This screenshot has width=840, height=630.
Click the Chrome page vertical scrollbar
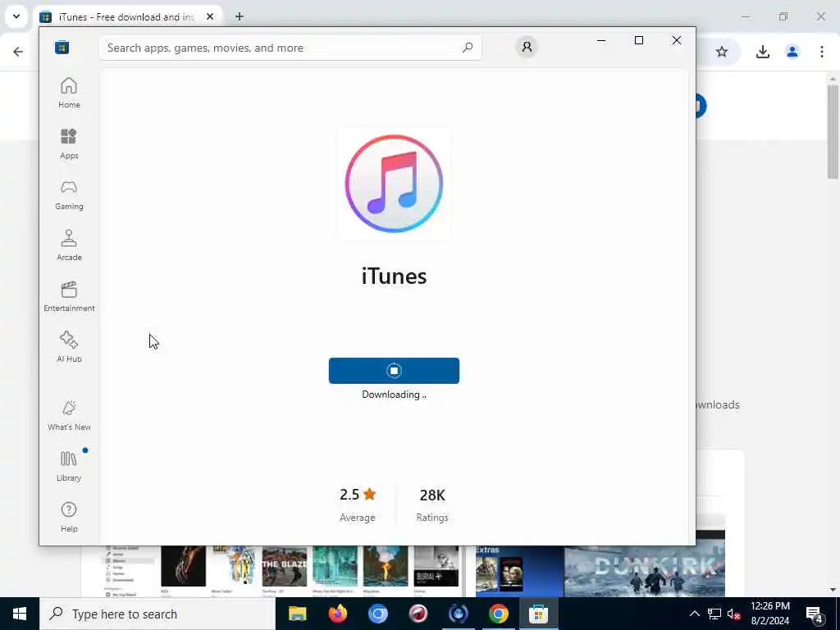coord(833,131)
